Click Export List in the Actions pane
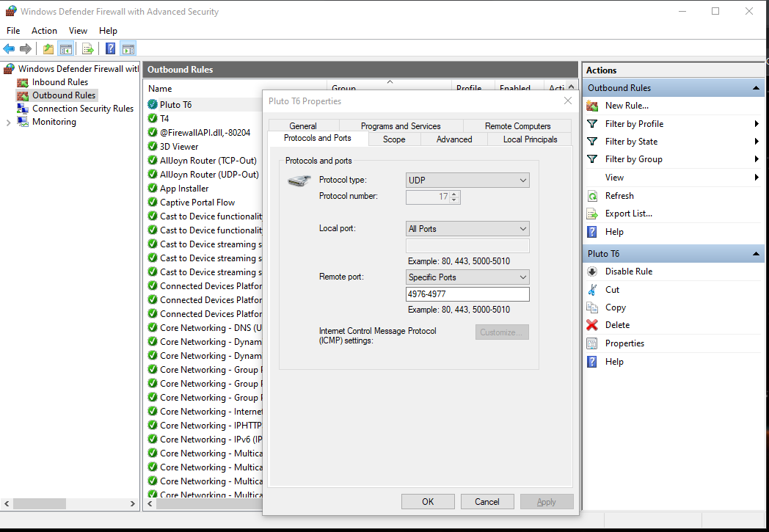 628,214
